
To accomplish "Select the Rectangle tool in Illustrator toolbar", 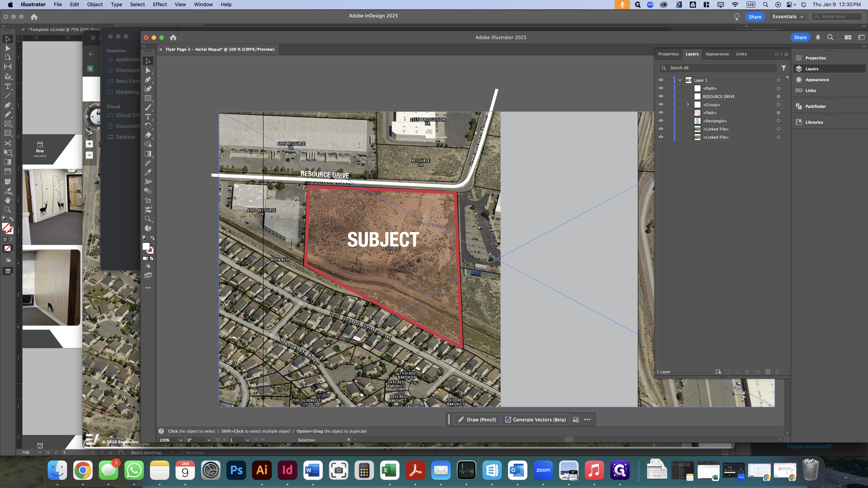I will pyautogui.click(x=148, y=98).
